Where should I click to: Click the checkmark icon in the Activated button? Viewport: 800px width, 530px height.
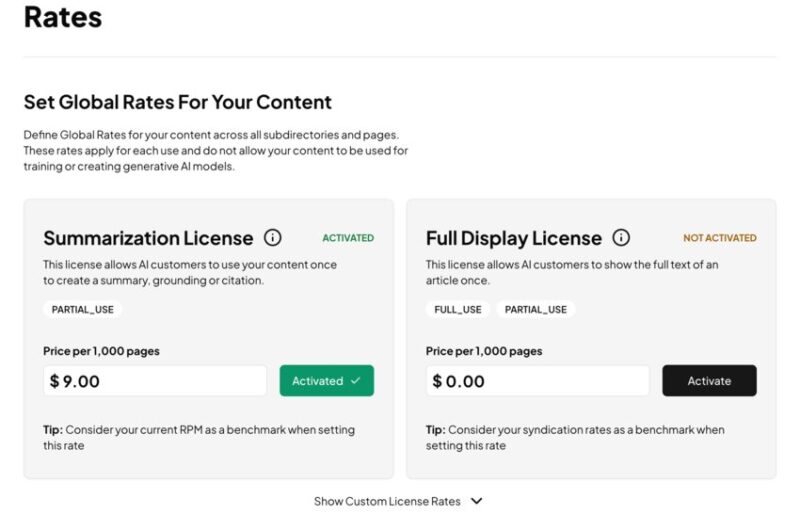pyautogui.click(x=356, y=381)
